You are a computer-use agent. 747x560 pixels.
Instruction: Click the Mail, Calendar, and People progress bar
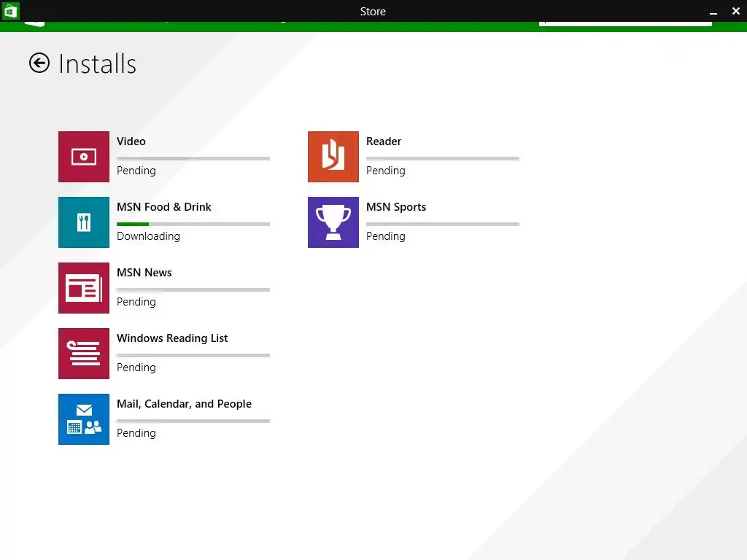coord(193,421)
